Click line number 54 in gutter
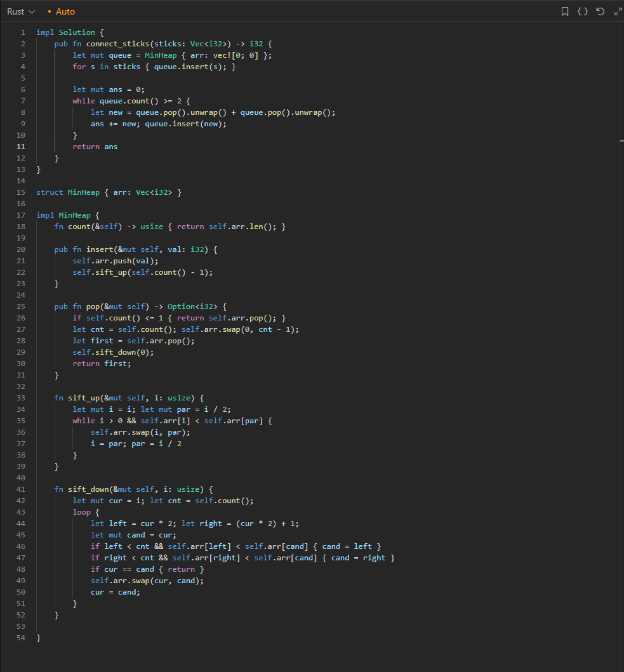This screenshot has height=672, width=624. pos(20,638)
